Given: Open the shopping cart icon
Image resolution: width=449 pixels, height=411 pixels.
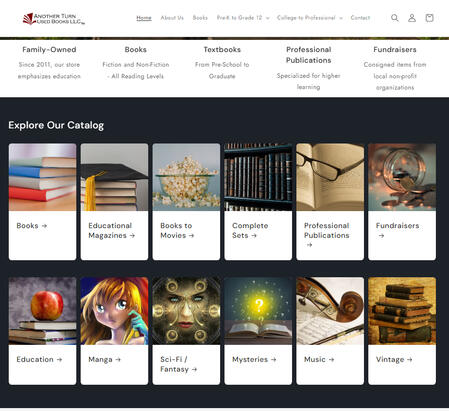Looking at the screenshot, I should pos(429,18).
